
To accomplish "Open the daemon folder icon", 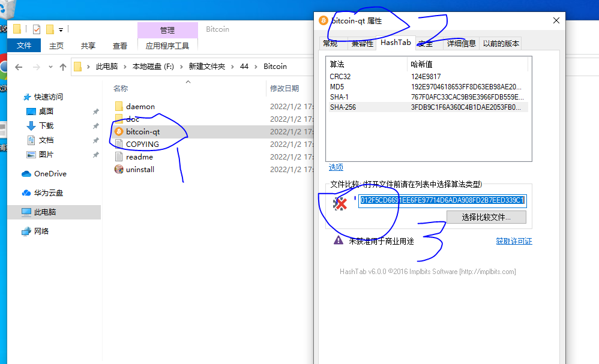I will [119, 107].
